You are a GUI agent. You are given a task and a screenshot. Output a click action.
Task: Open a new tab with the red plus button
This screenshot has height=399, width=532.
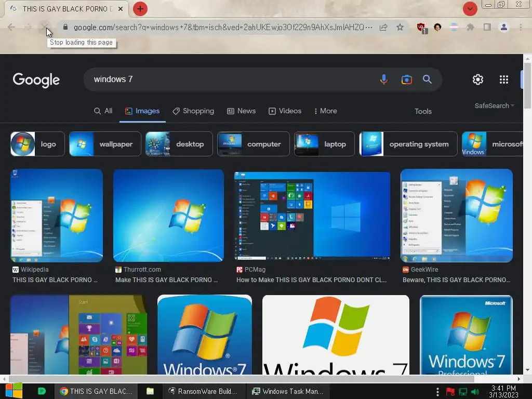click(x=140, y=9)
